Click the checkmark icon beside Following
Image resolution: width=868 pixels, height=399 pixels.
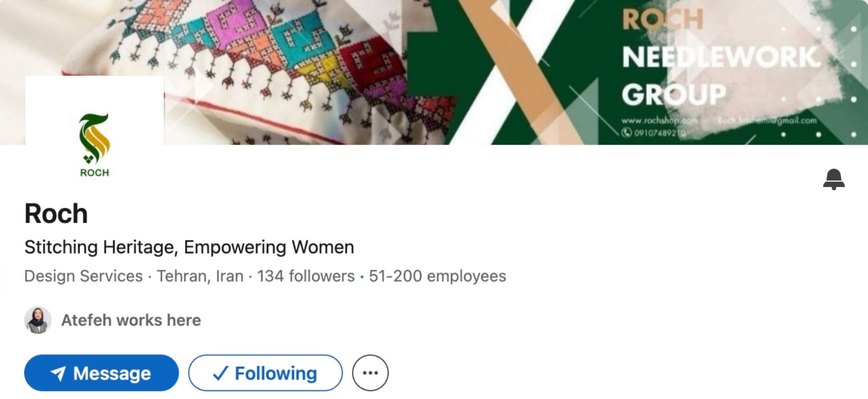click(220, 373)
